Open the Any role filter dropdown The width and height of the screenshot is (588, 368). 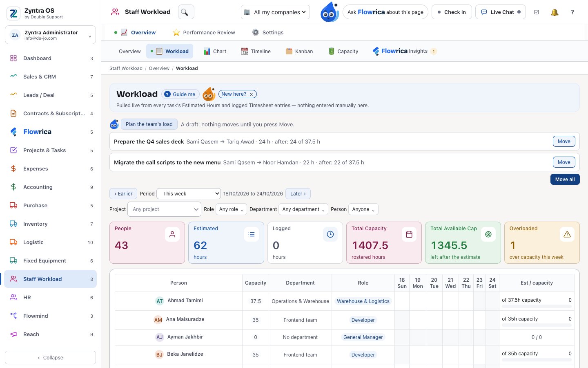[x=231, y=209]
